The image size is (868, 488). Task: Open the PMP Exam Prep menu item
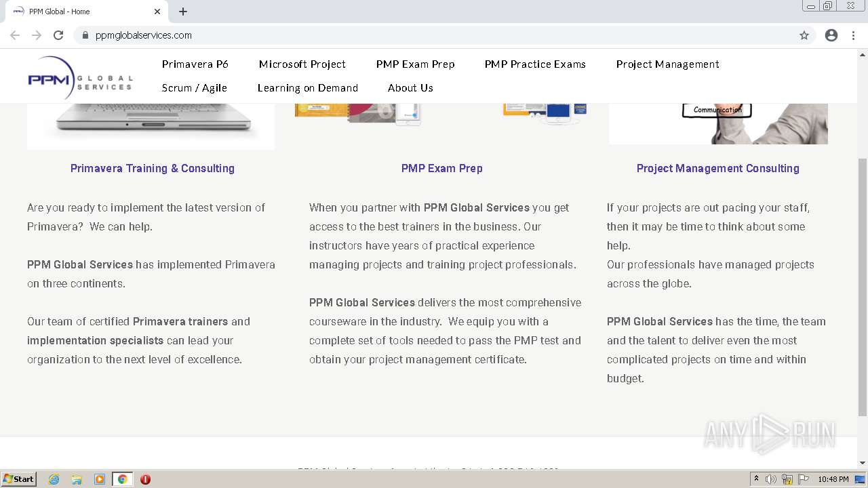[x=416, y=64]
